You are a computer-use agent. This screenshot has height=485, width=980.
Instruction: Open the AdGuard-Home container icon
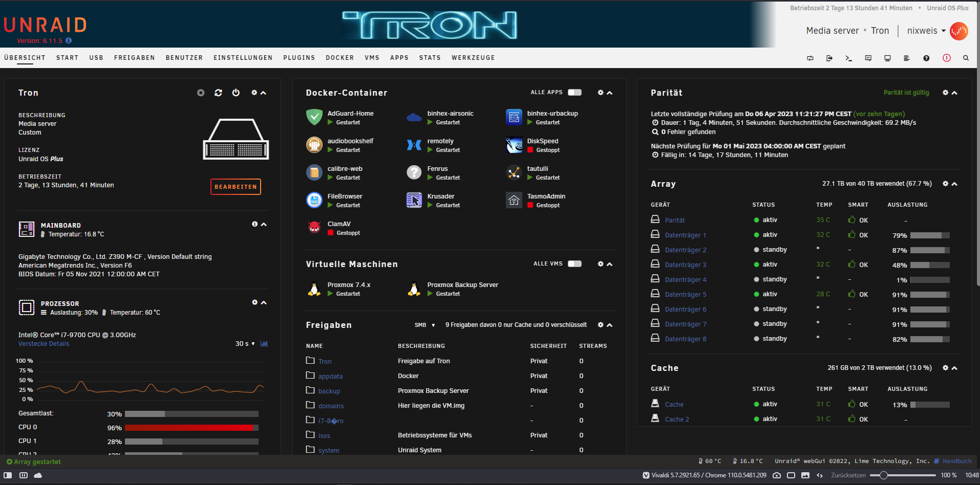(314, 117)
